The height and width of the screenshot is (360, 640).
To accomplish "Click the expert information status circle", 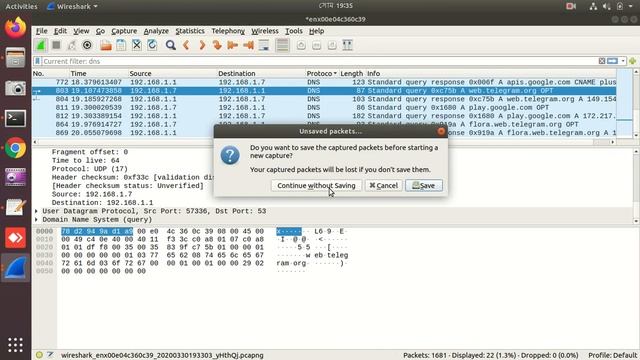I will coord(39,355).
